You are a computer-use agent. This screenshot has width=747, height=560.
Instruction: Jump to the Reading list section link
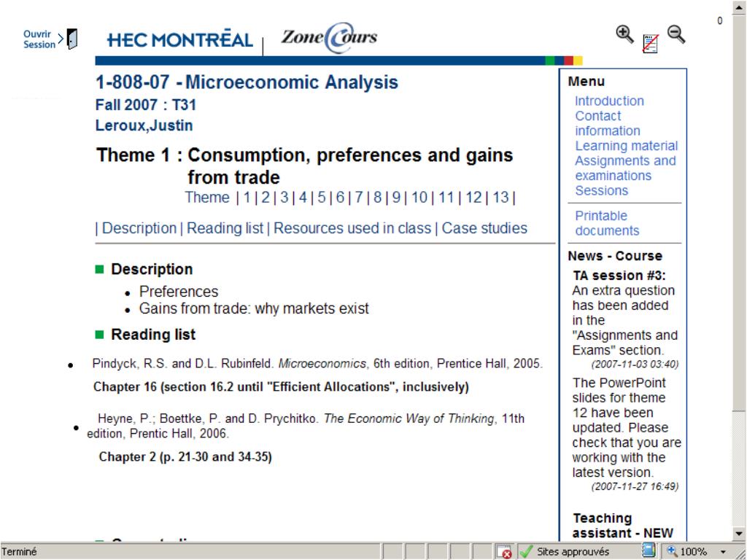225,228
